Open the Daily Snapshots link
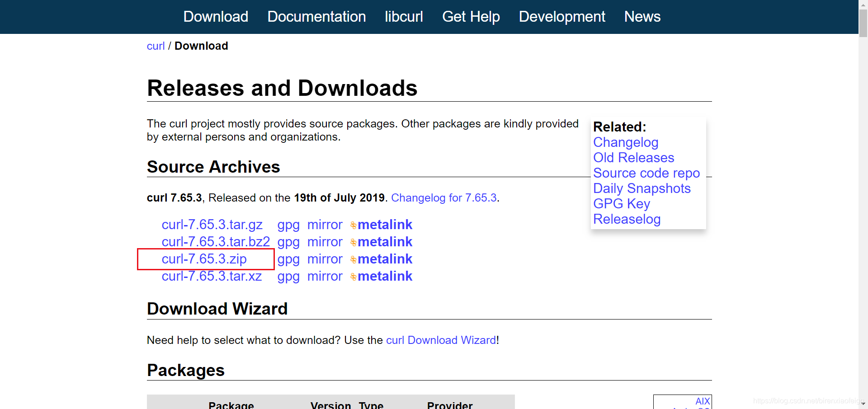The width and height of the screenshot is (868, 409). [x=642, y=188]
